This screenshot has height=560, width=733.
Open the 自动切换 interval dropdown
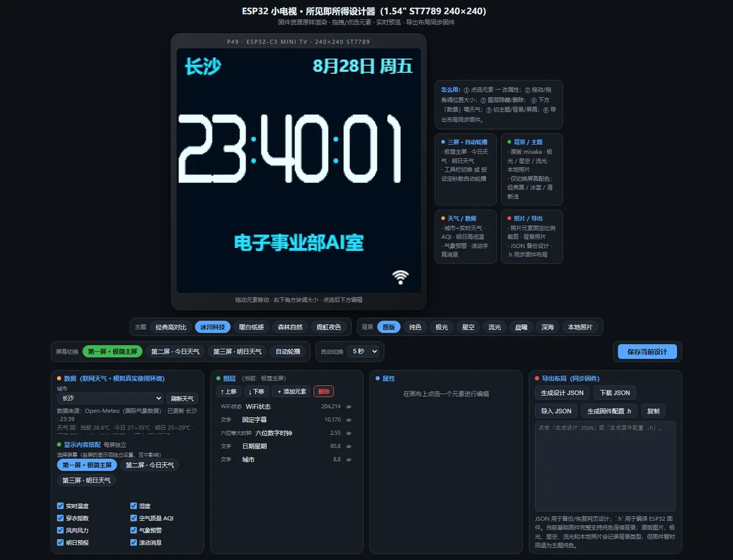363,351
